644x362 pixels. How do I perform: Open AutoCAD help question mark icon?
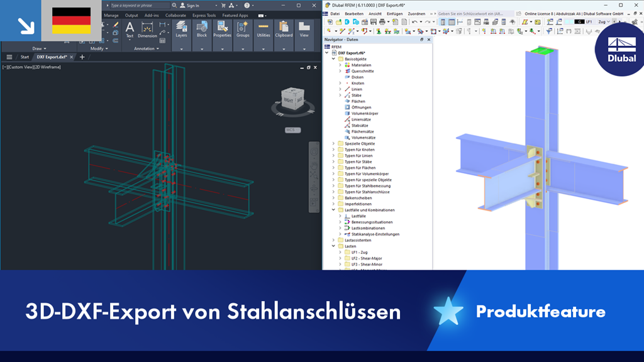point(247,5)
